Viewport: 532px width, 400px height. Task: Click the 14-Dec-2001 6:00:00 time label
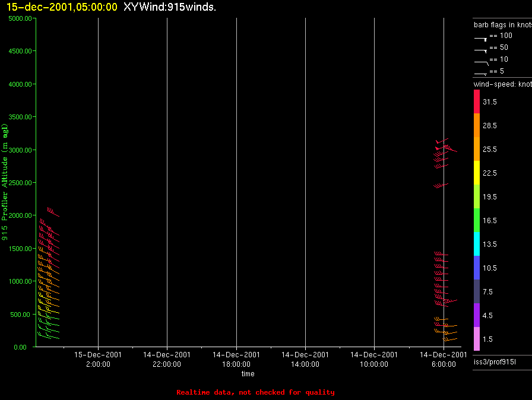[444, 359]
